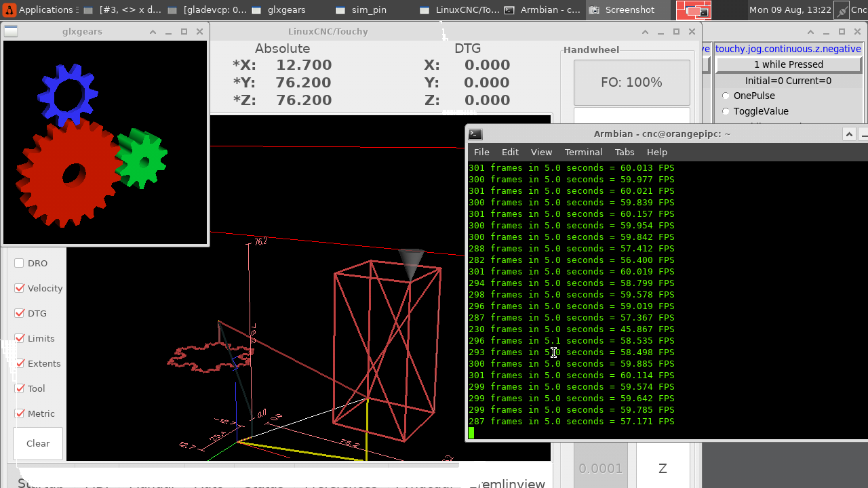Open the Armbian terminal window menu icon
Viewport: 868px width, 488px height.
click(475, 134)
